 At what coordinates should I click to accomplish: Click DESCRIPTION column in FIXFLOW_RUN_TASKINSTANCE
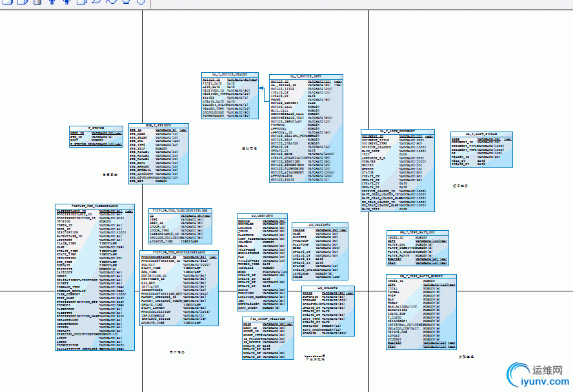point(68,233)
